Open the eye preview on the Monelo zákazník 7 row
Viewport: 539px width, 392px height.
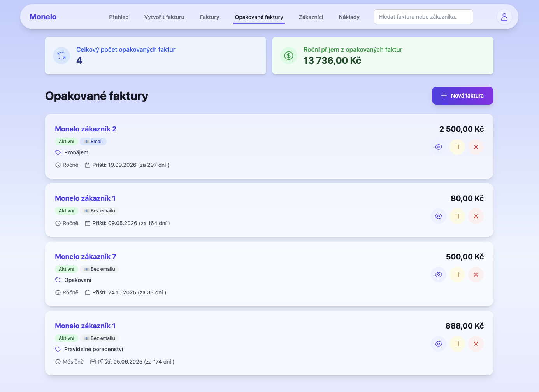point(439,275)
